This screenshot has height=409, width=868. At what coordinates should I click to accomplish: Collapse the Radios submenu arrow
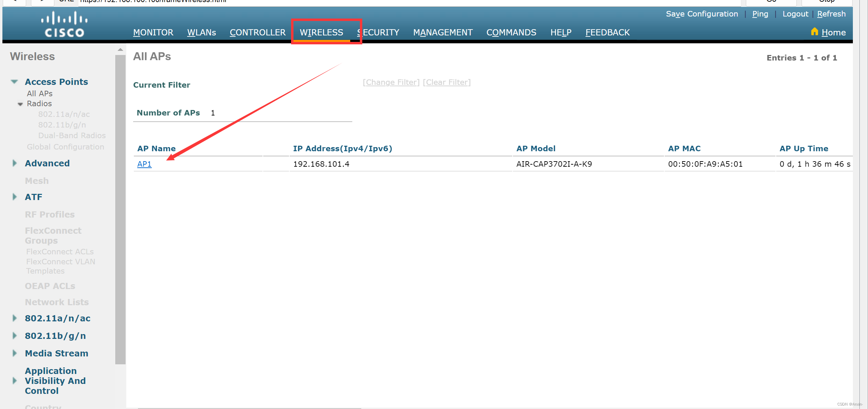20,104
